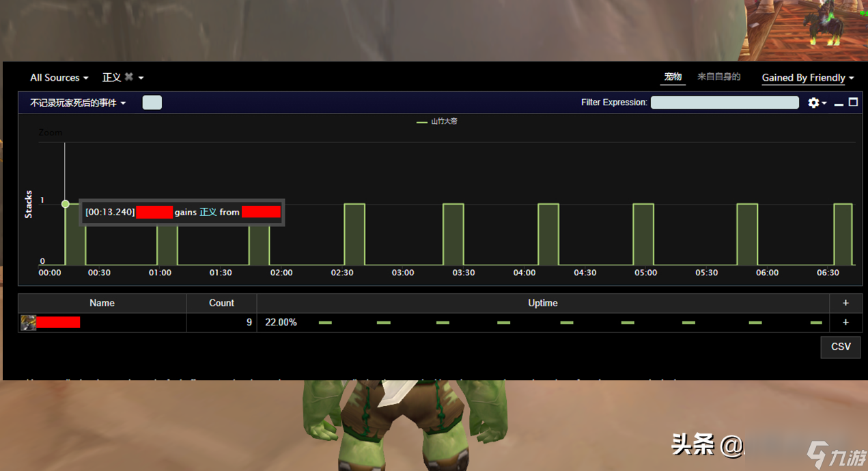Image resolution: width=868 pixels, height=471 pixels.
Task: Switch to the 宠物 tab
Action: (x=673, y=77)
